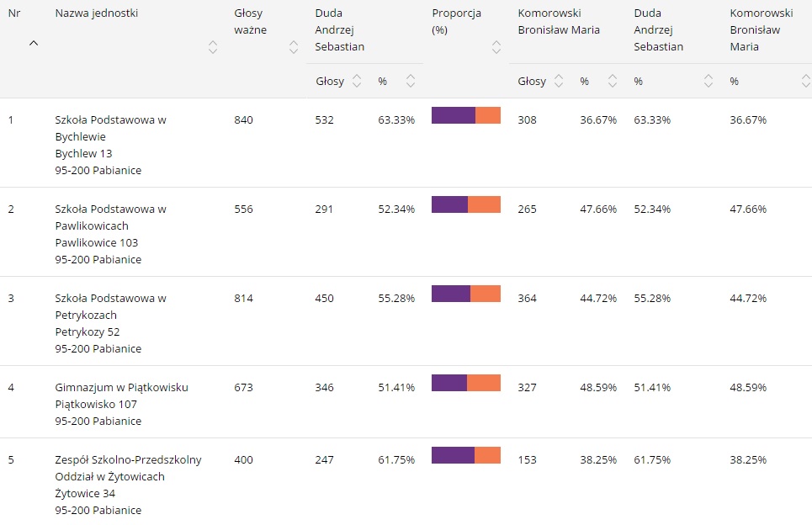812x525 pixels.
Task: Sort Duda's Głosy sub-column
Action: pyautogui.click(x=357, y=82)
